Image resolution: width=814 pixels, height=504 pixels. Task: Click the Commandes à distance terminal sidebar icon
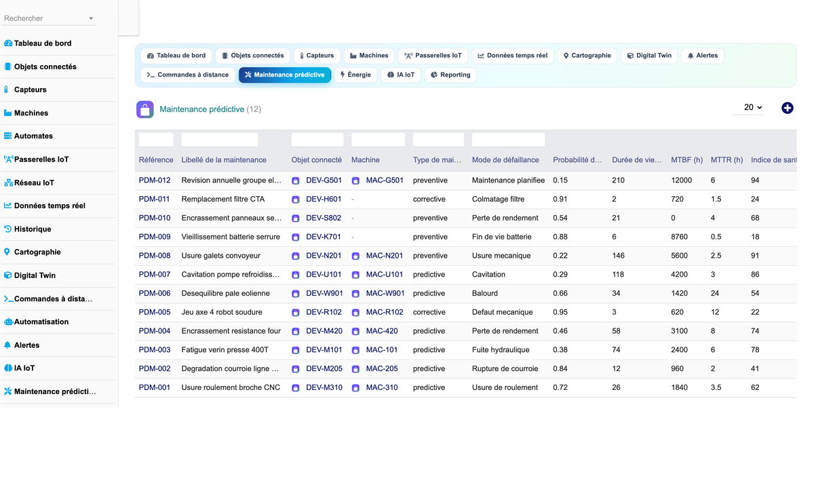pos(9,298)
